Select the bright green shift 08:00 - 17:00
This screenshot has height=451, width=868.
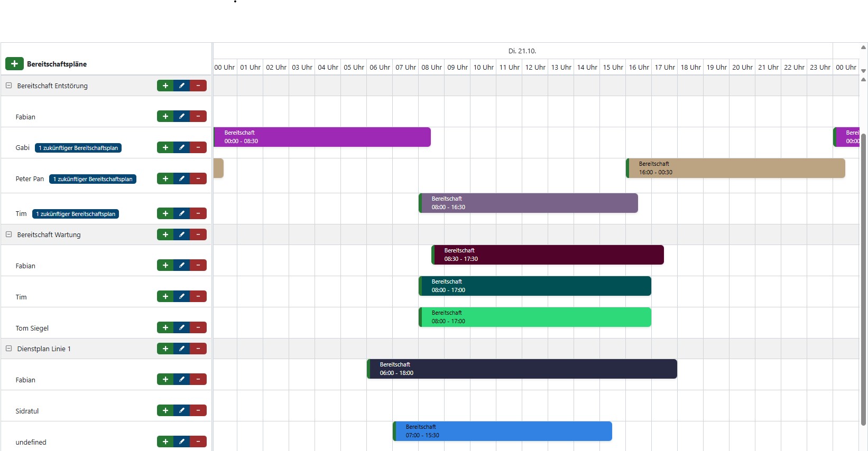click(534, 317)
